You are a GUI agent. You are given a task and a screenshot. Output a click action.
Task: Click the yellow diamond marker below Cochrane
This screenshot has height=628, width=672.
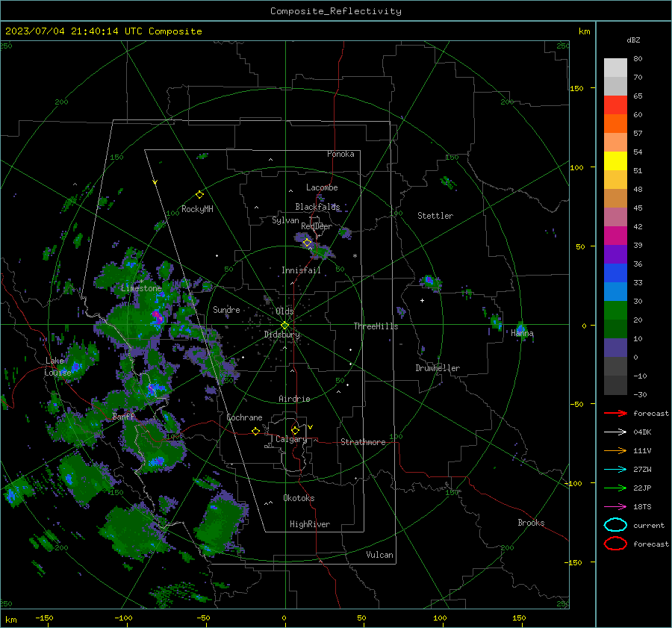(256, 431)
